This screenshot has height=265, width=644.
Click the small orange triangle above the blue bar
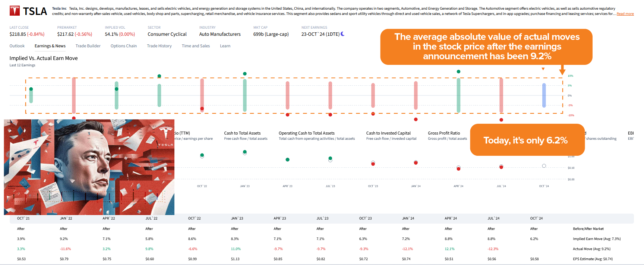click(x=543, y=69)
